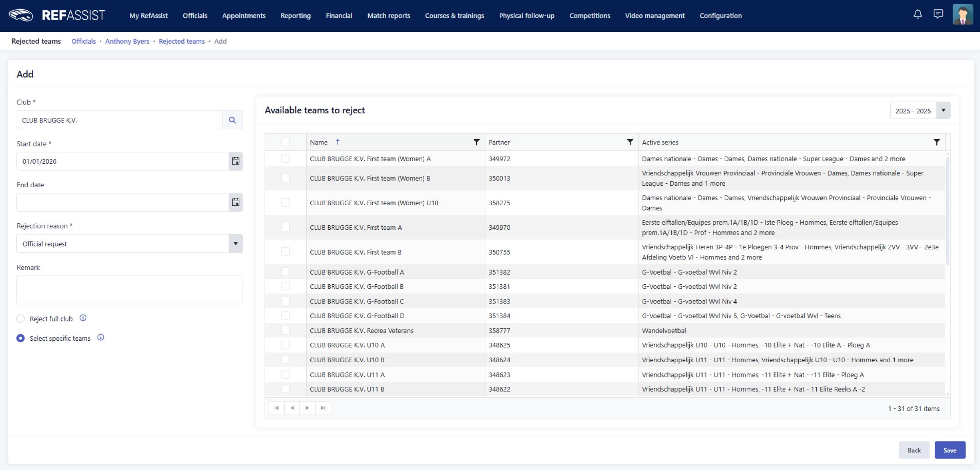Click info icon beside Reject full club
Image resolution: width=980 pixels, height=470 pixels.
click(83, 318)
